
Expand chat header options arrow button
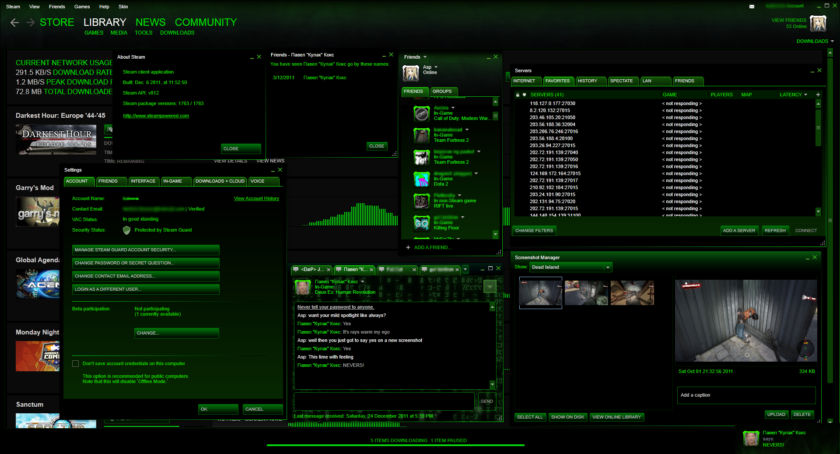(489, 287)
